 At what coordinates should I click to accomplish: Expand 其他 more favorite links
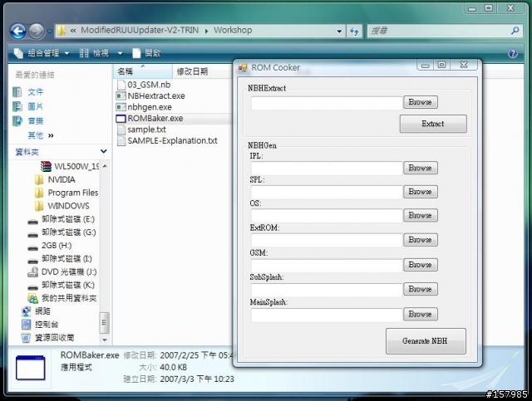tap(41, 135)
